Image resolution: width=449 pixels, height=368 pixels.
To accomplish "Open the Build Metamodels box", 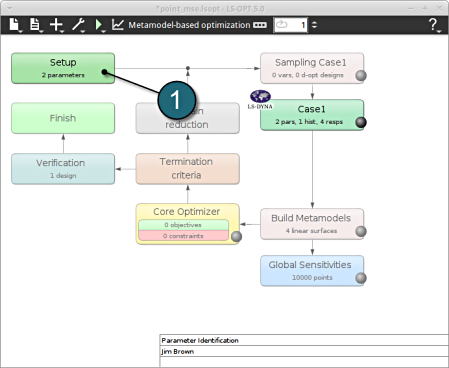I will tap(312, 224).
